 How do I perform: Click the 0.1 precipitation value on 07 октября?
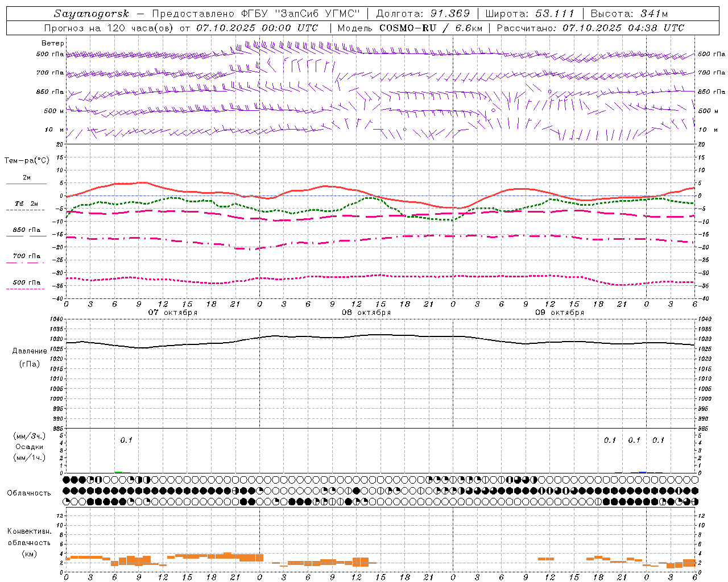(126, 440)
